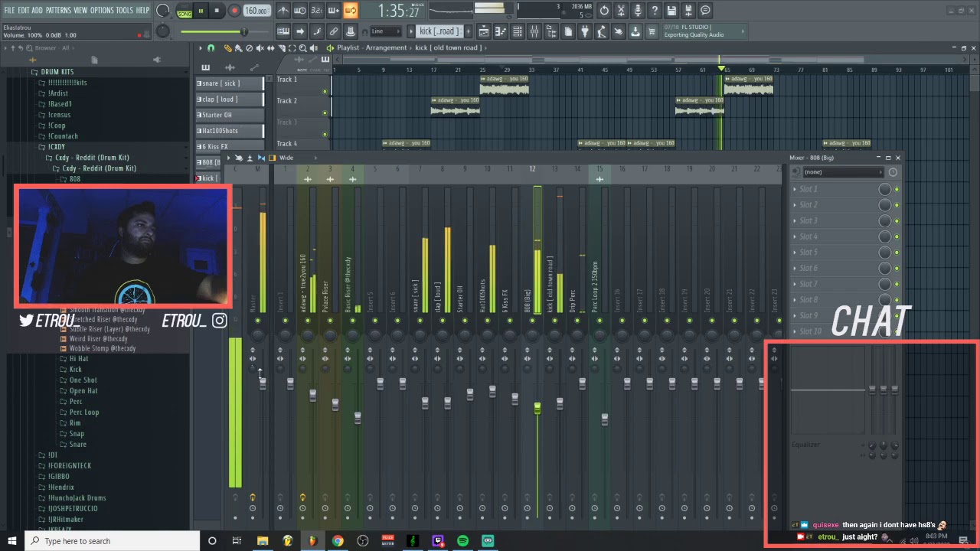Open the PATTERNS menu

pyautogui.click(x=58, y=10)
